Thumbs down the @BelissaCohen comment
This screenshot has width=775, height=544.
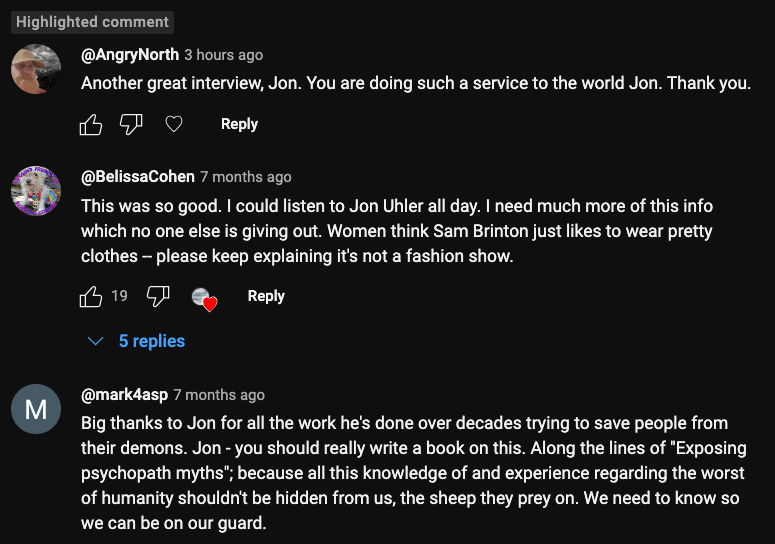pos(158,296)
